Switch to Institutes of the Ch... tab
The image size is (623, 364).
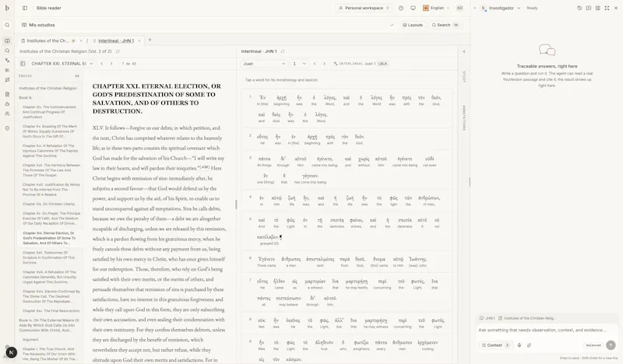[48, 40]
